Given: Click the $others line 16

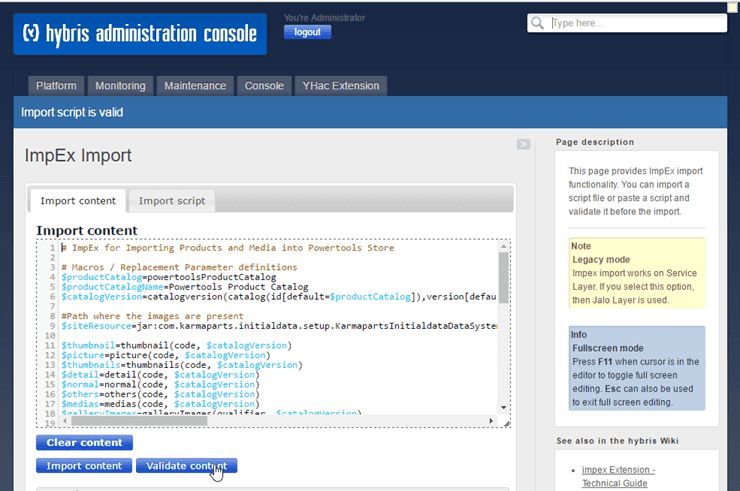Looking at the screenshot, I should pos(160,394).
